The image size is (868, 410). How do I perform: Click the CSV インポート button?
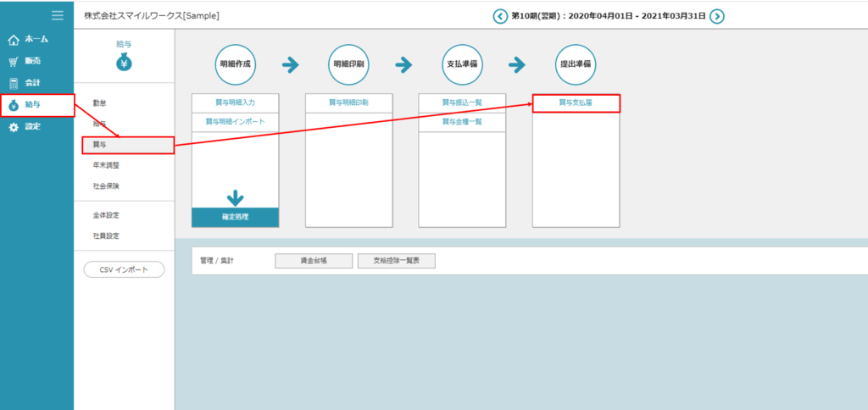tap(124, 269)
